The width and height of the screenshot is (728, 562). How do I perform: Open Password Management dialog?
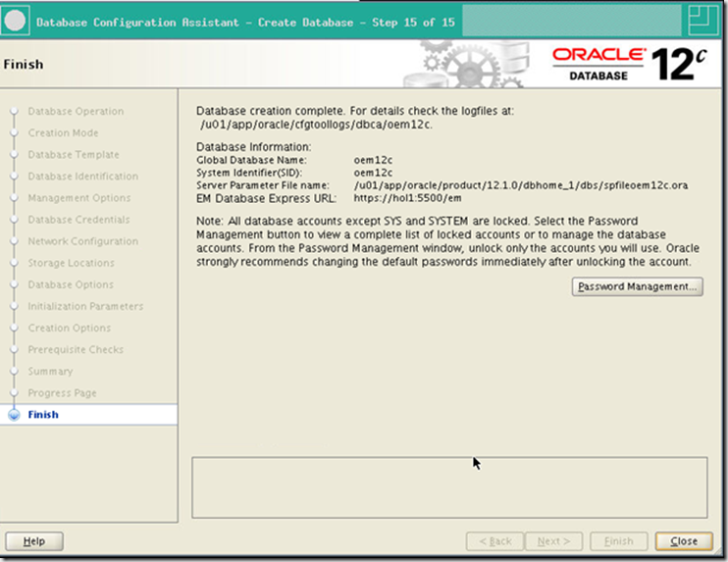click(637, 286)
